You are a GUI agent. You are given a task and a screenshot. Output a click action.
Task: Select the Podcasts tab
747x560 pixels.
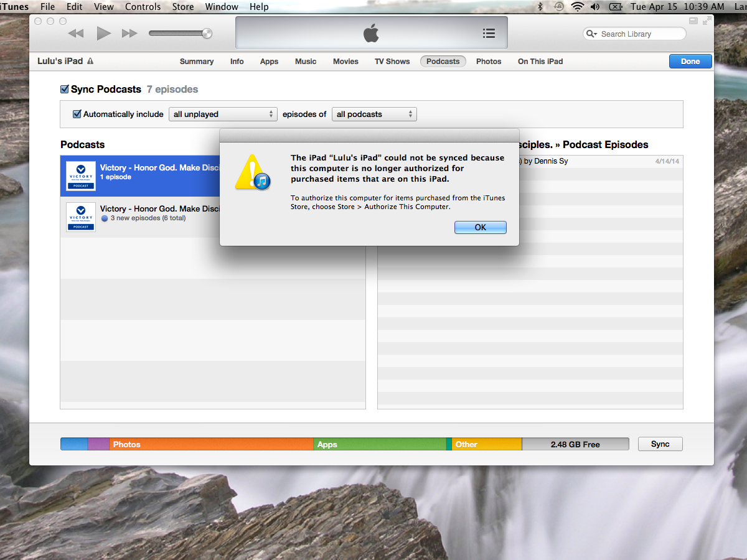click(443, 62)
